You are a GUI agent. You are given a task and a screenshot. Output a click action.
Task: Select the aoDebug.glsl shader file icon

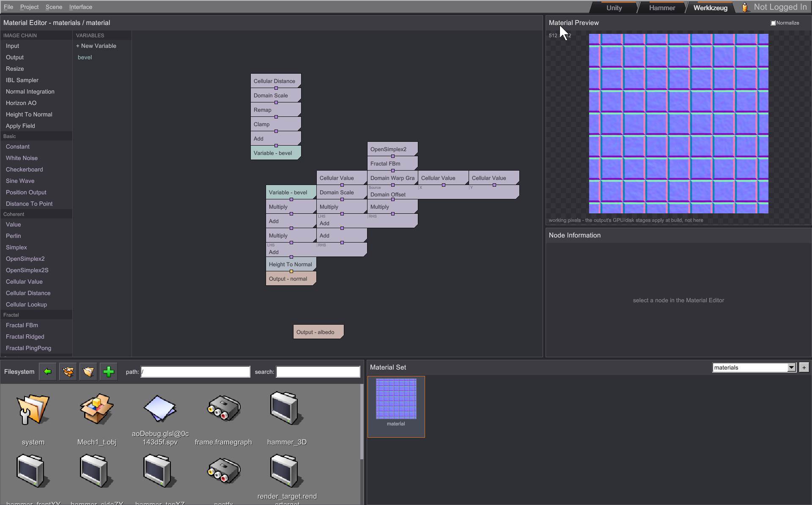click(x=160, y=408)
